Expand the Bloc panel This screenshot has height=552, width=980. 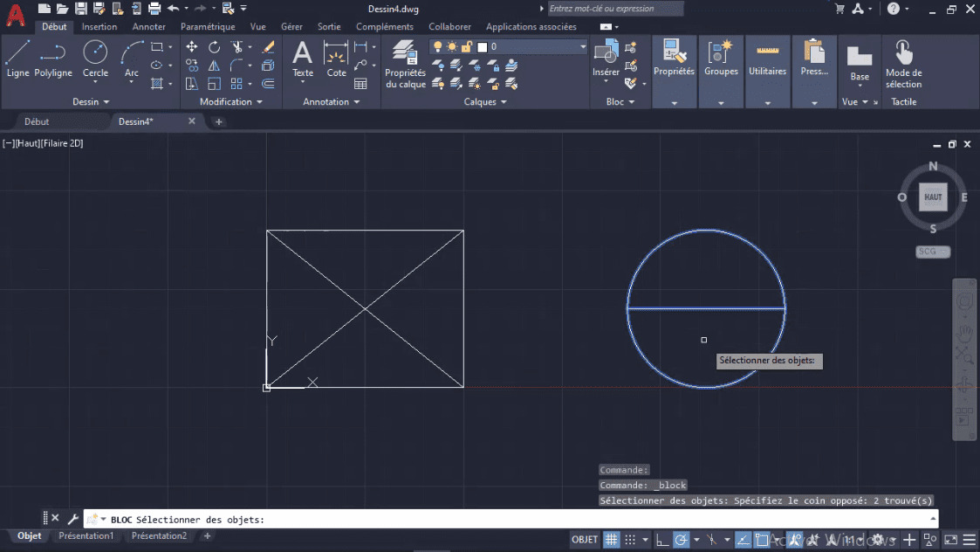620,101
